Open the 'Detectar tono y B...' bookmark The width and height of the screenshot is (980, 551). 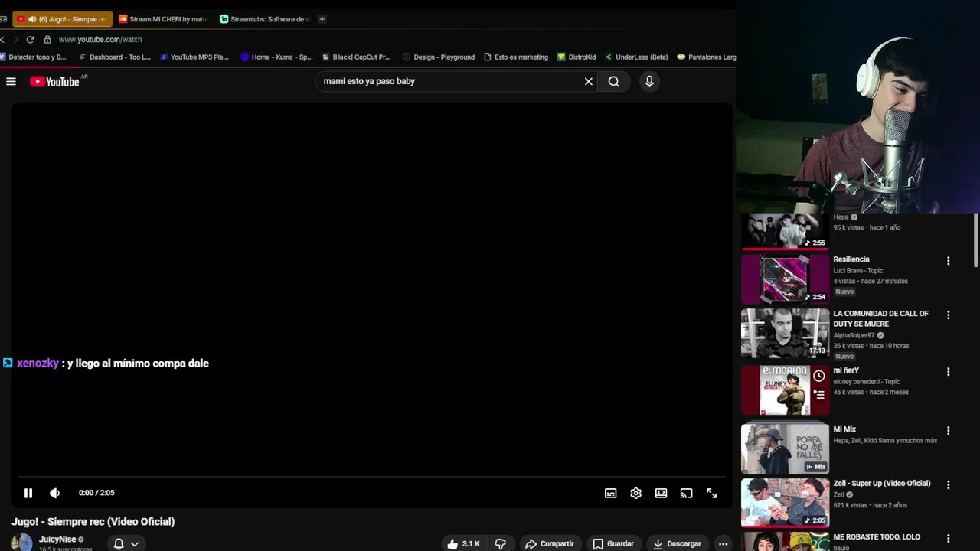[x=34, y=57]
